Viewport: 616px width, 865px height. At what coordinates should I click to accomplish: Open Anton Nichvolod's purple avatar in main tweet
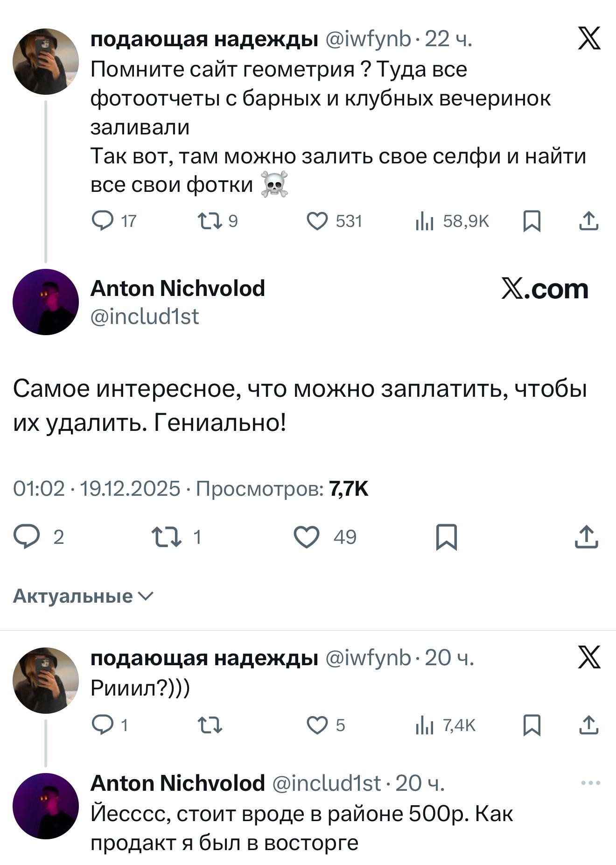click(46, 302)
